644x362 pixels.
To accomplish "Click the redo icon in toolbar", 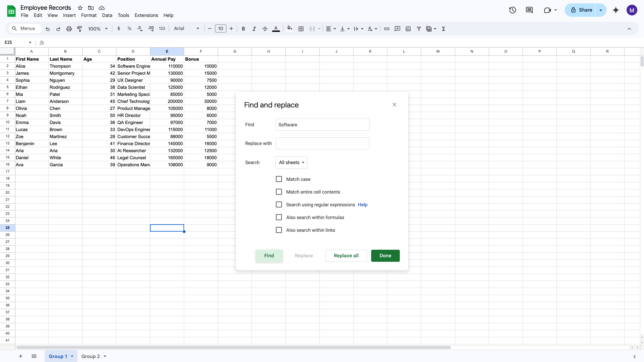I will [x=58, y=29].
